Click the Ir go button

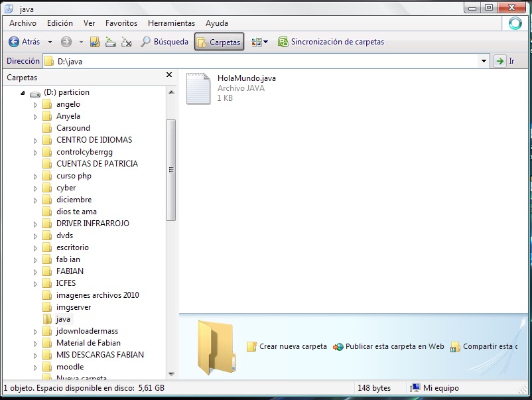point(505,61)
